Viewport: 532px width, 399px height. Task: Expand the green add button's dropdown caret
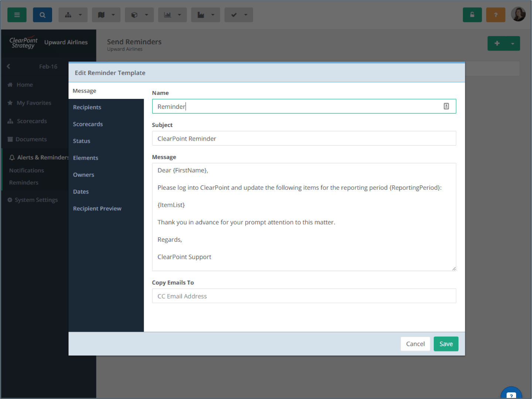pyautogui.click(x=513, y=43)
